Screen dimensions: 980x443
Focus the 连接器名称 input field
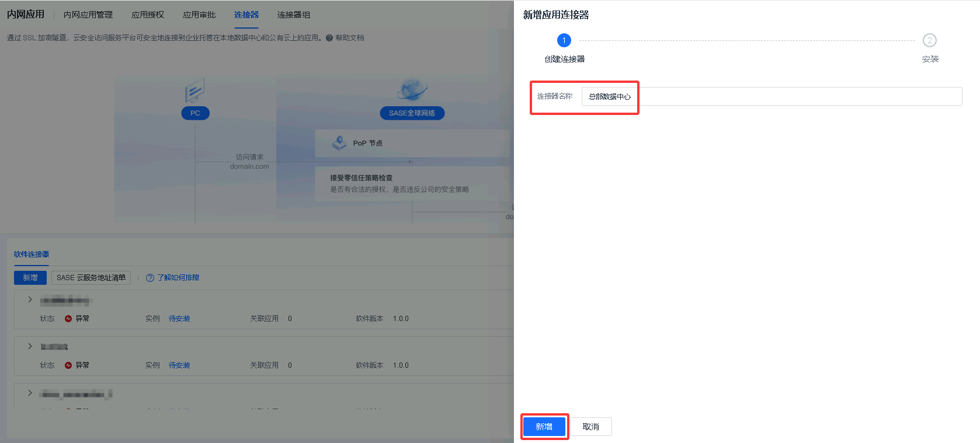pyautogui.click(x=772, y=96)
